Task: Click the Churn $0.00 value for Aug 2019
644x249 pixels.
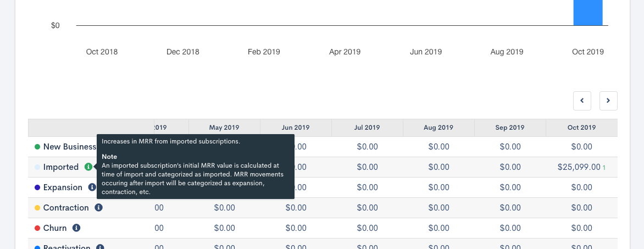Action: tap(438, 228)
